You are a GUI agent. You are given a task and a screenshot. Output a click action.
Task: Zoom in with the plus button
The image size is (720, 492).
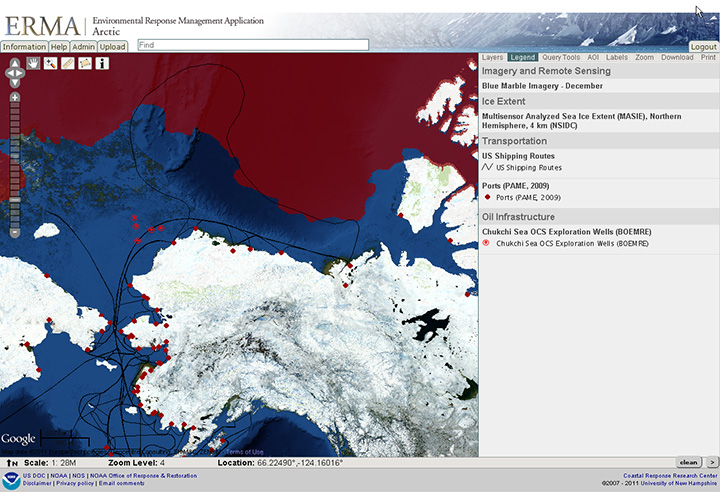(15, 97)
